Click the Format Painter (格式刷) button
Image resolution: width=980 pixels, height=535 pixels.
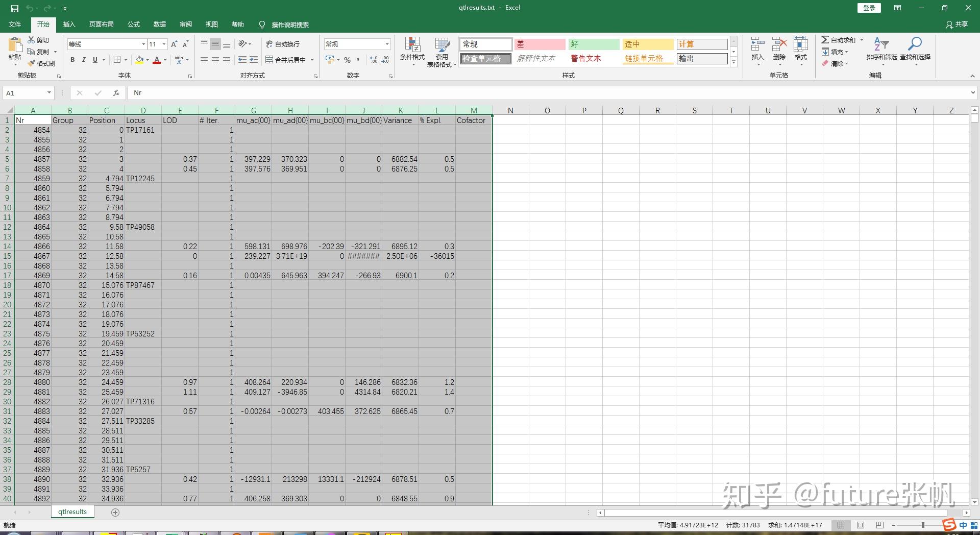(41, 63)
